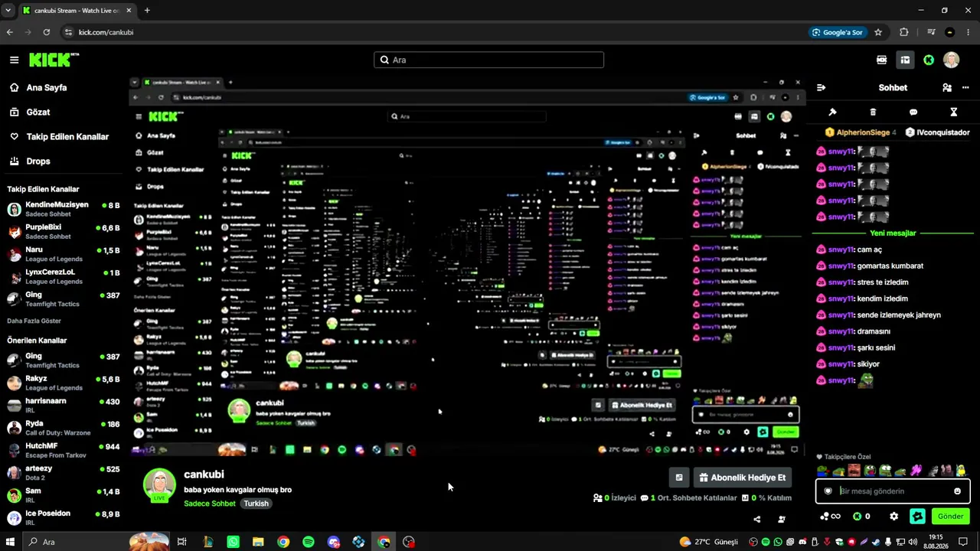Focus the Kick Ara search field
This screenshot has width=980, height=551.
(488, 60)
